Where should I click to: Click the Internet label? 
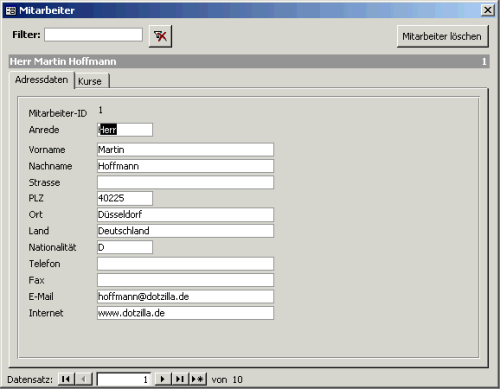point(46,313)
